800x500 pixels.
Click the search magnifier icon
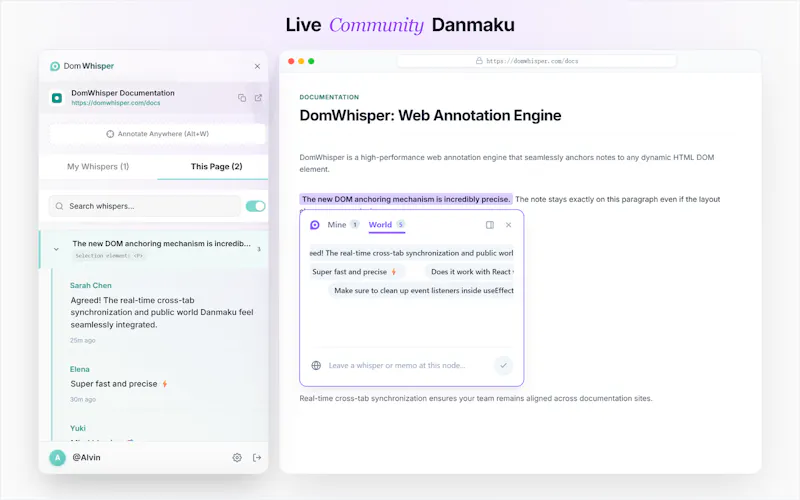(60, 206)
